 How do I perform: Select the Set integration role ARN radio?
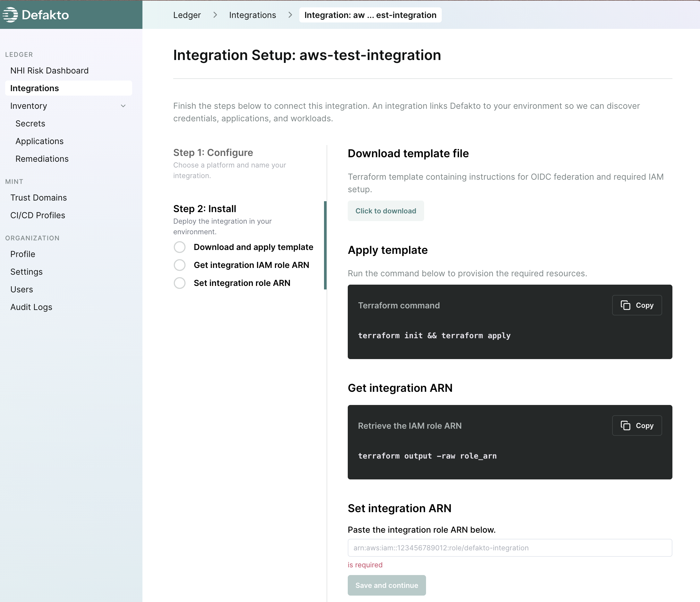pos(179,283)
